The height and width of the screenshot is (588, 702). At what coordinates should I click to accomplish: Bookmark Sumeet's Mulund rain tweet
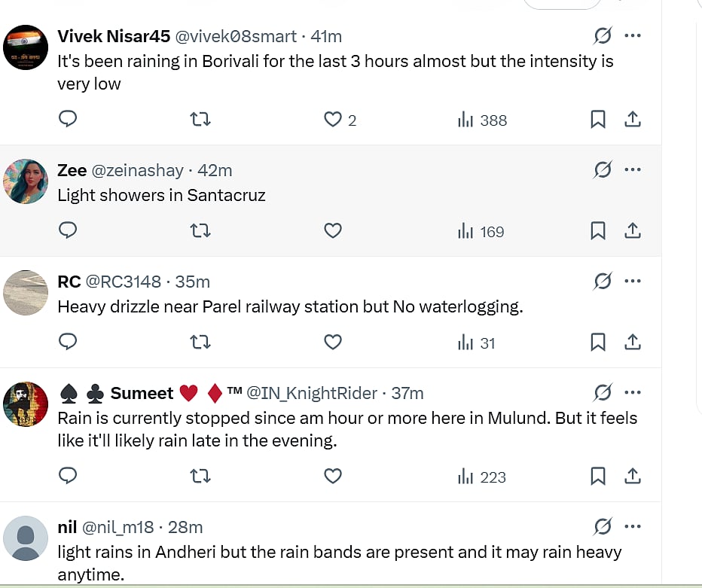click(597, 476)
